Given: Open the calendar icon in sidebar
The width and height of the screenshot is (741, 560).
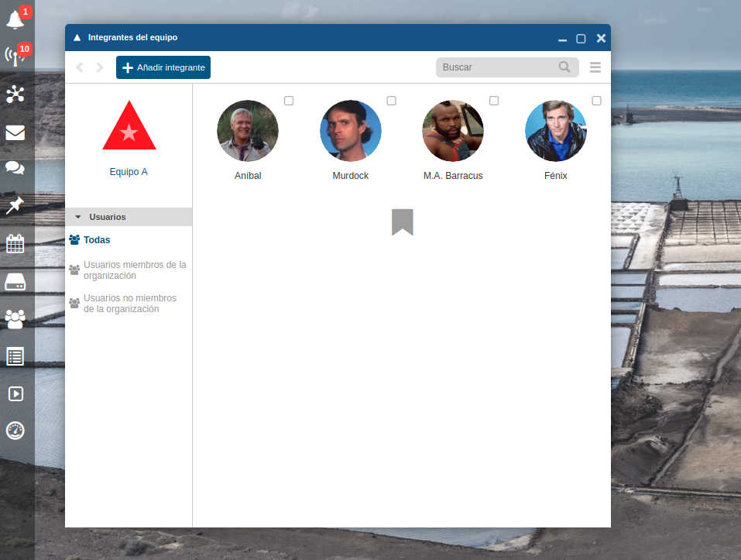Looking at the screenshot, I should pyautogui.click(x=15, y=244).
